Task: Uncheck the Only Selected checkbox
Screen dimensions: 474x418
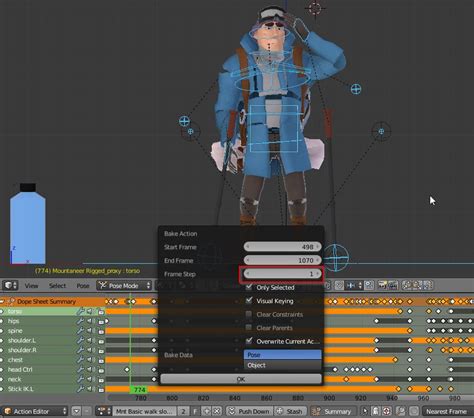Action: (249, 287)
